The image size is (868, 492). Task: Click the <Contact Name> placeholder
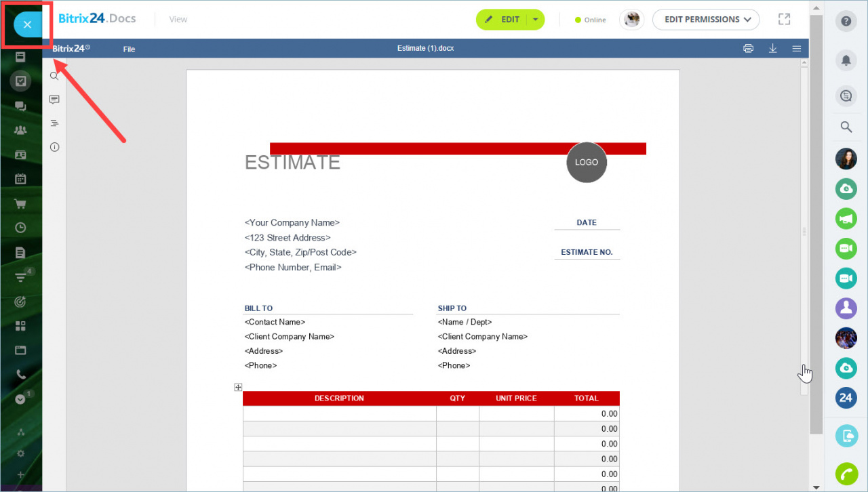[x=275, y=323]
